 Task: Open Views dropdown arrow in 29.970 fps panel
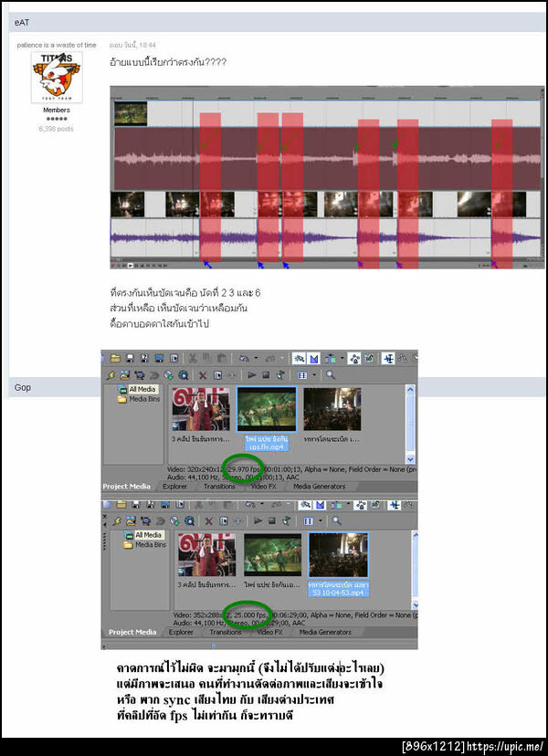pos(314,375)
